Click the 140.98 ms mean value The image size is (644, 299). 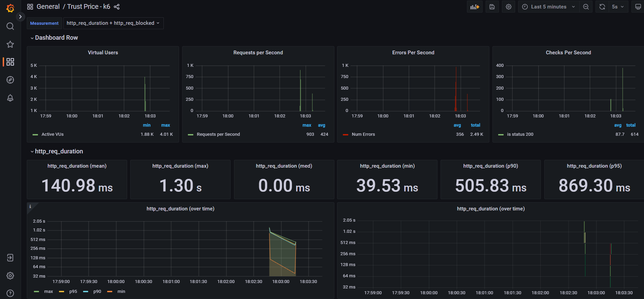77,186
